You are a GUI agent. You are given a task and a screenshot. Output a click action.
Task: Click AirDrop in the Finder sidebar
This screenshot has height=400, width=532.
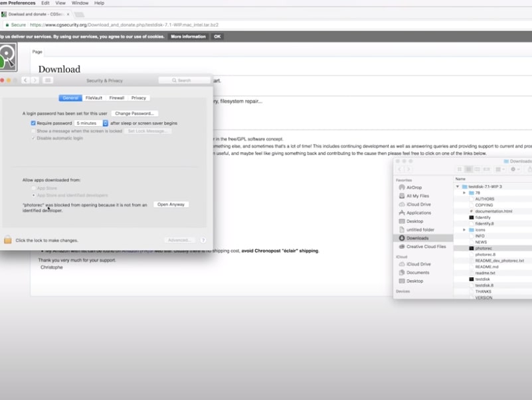[414, 188]
